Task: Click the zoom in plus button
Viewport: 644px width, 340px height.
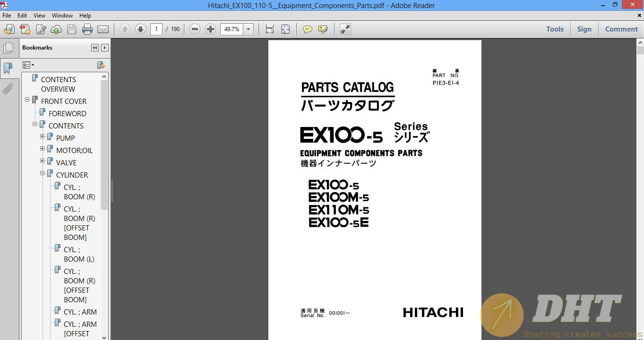Action: pyautogui.click(x=210, y=29)
